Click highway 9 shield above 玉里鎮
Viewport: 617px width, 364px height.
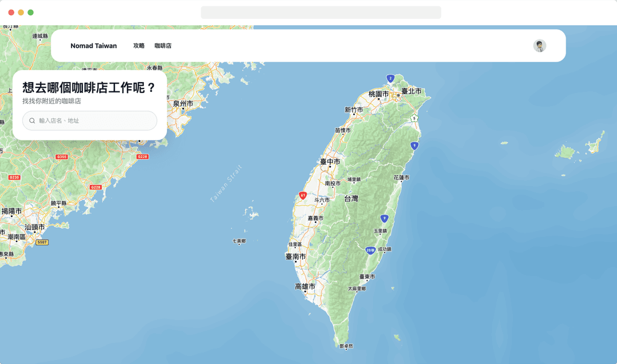coord(384,219)
